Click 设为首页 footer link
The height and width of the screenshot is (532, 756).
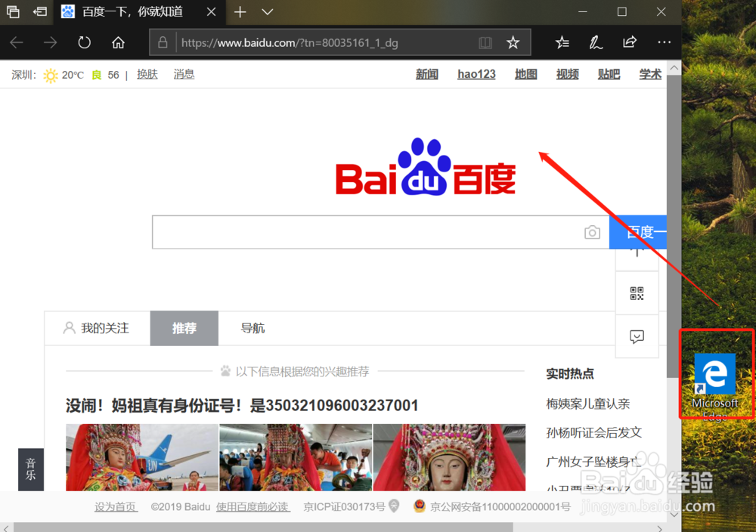pyautogui.click(x=116, y=507)
